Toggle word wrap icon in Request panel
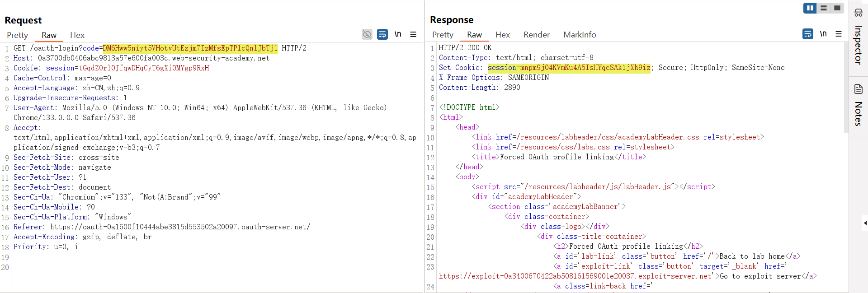 pos(382,34)
